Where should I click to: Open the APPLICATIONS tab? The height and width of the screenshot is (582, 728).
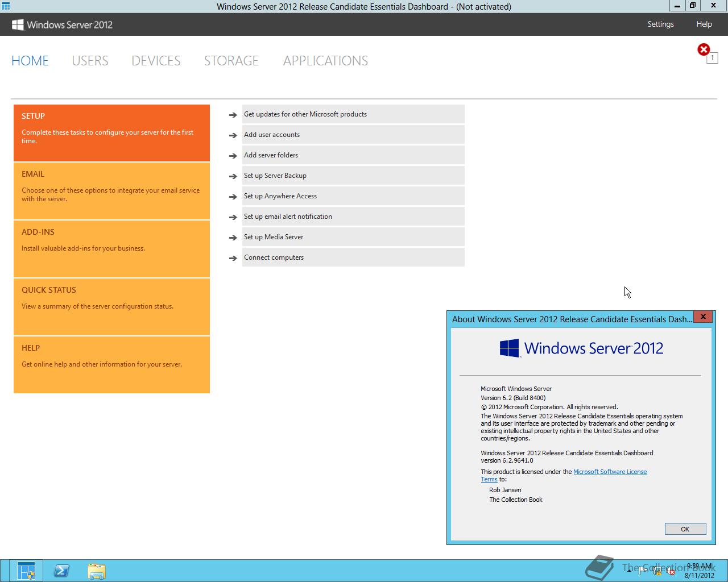click(325, 61)
